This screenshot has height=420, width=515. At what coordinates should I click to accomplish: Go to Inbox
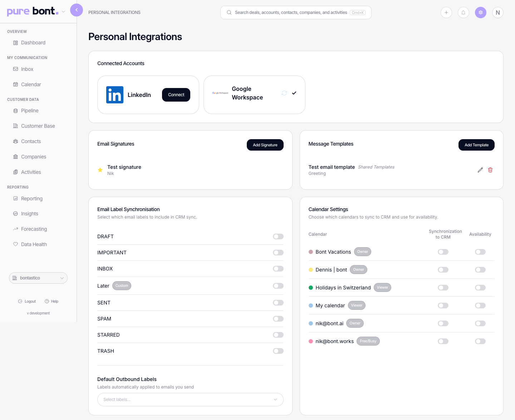coord(27,69)
